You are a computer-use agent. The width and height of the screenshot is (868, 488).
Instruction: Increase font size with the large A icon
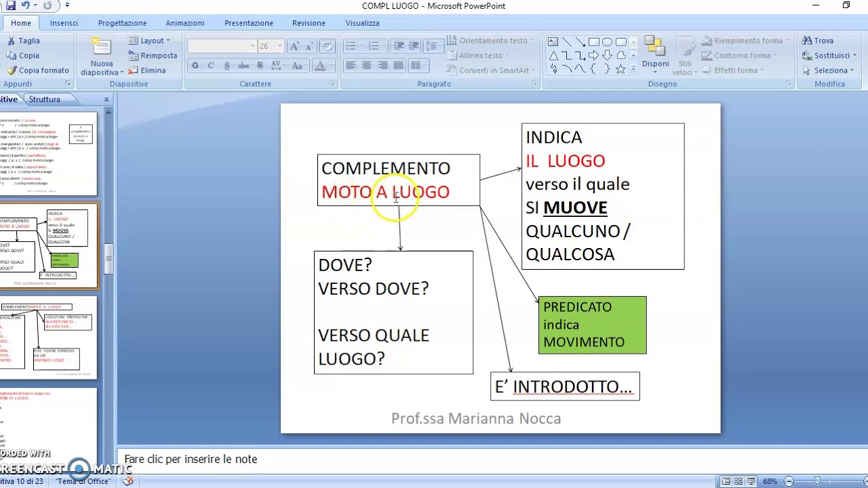click(294, 46)
